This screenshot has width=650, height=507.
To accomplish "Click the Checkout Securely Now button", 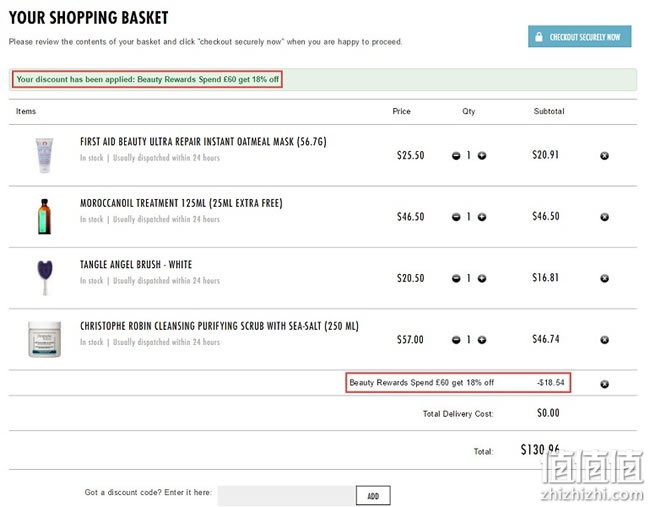I will [x=579, y=36].
